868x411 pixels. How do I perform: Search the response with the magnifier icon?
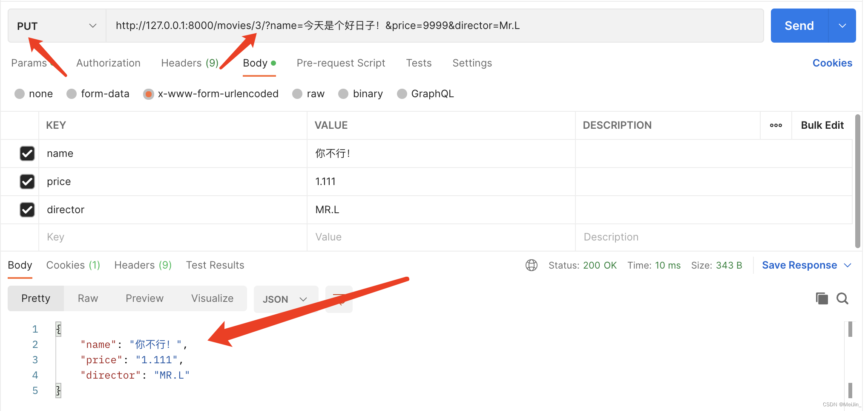[842, 298]
